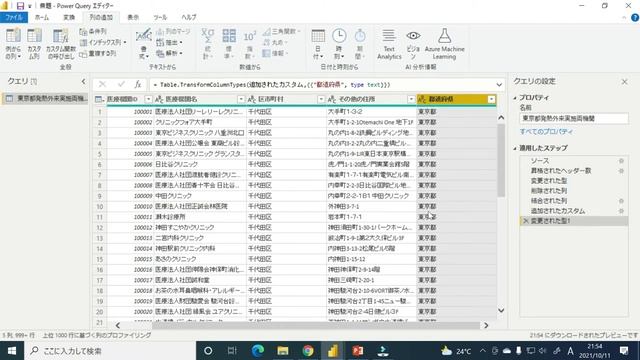
Task: Collapse the Queries (クエリ) pane
Action: [83, 82]
